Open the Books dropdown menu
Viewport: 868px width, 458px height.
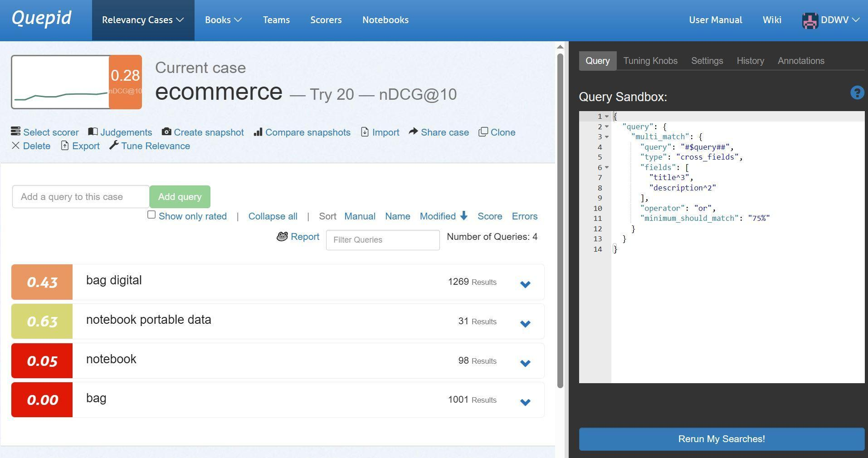pos(223,20)
